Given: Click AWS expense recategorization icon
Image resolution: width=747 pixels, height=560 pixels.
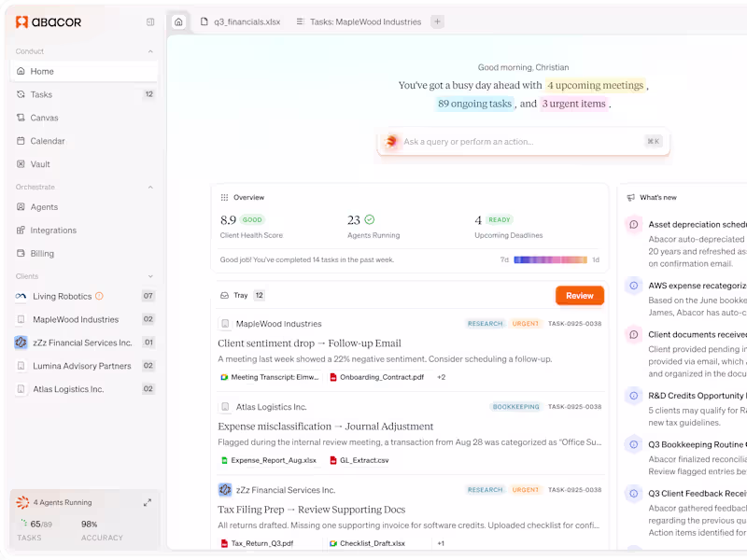Looking at the screenshot, I should click(634, 286).
